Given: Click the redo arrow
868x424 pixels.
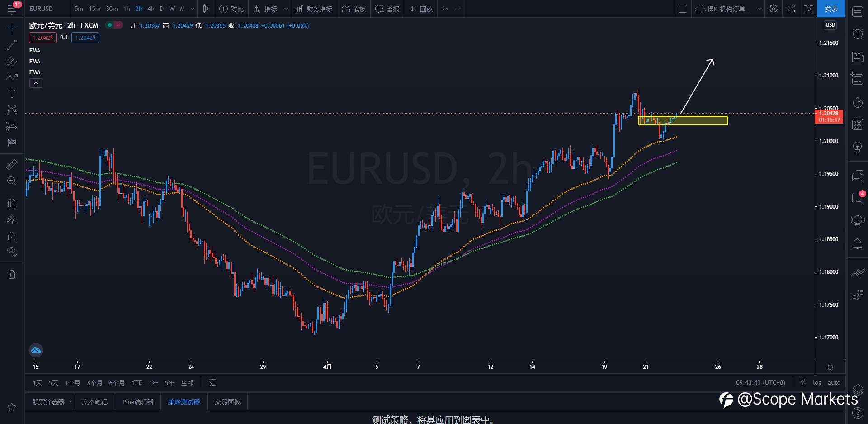Looking at the screenshot, I should (458, 9).
